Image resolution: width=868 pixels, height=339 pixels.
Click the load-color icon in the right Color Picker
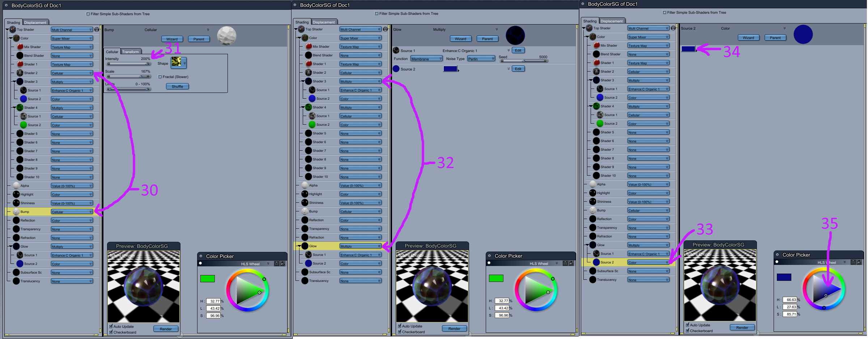click(x=859, y=262)
